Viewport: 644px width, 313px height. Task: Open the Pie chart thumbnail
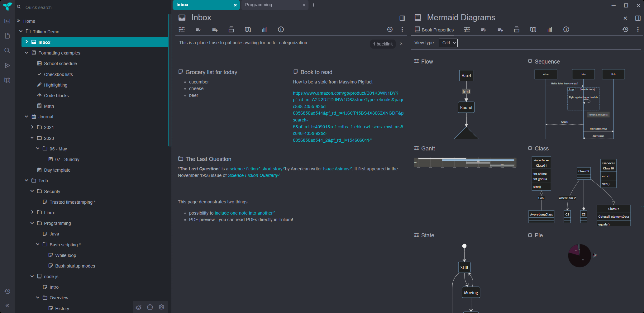[580, 255]
